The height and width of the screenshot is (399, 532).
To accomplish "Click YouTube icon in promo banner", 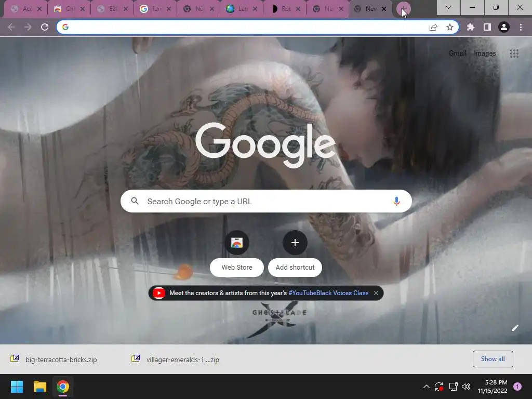I will tap(159, 293).
